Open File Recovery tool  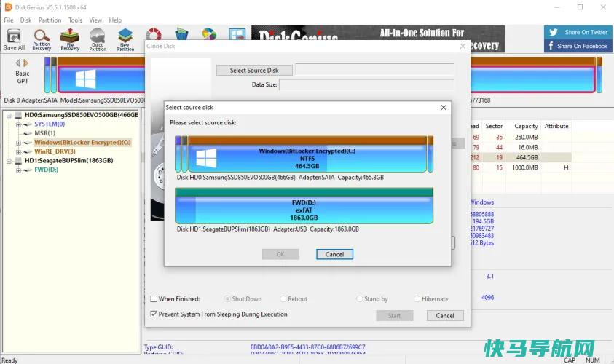tap(70, 39)
